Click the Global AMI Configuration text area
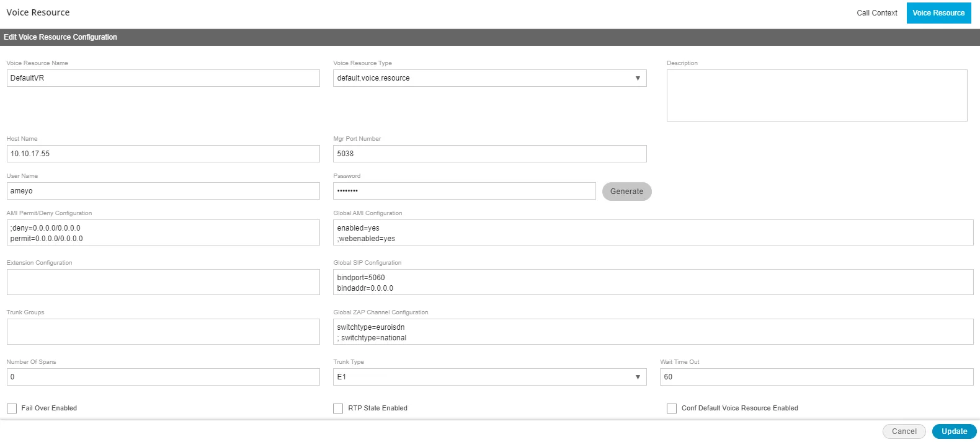The height and width of the screenshot is (442, 980). [x=653, y=232]
